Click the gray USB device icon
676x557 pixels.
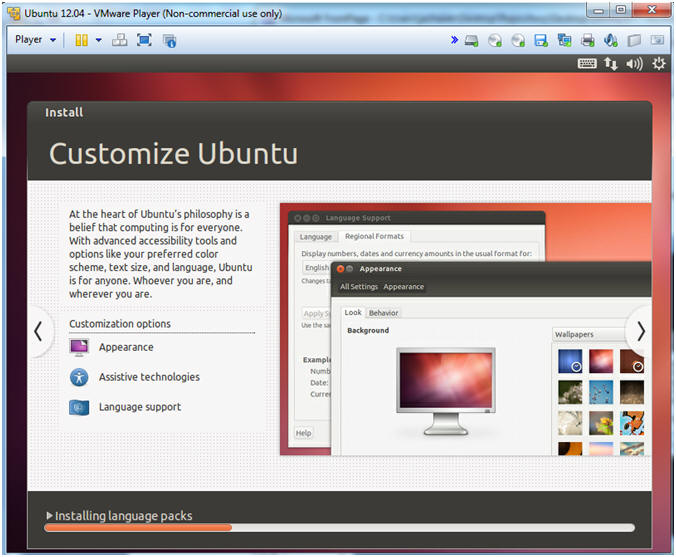(x=634, y=41)
